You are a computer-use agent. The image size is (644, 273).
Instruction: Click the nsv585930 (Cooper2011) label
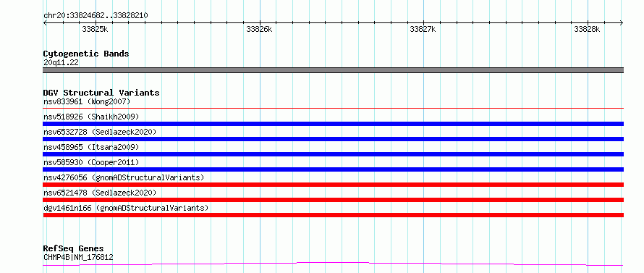[91, 162]
